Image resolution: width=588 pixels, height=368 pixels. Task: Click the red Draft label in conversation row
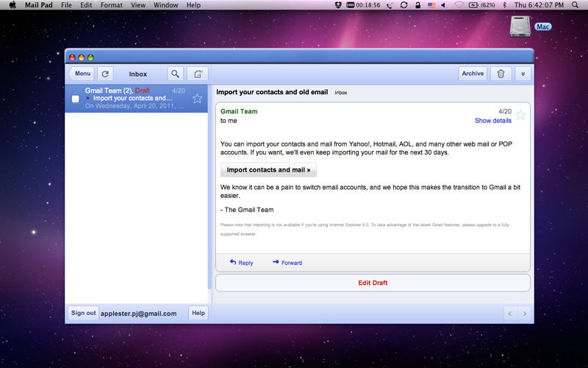coord(142,91)
